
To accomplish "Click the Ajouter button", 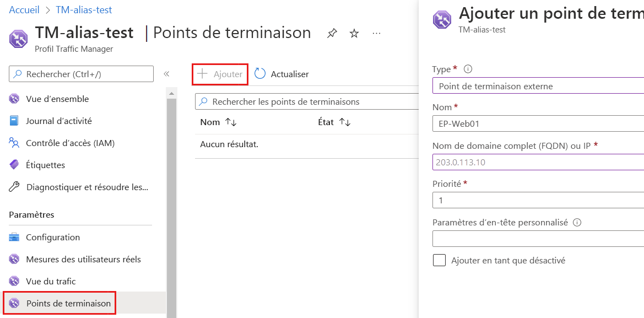I will (x=220, y=73).
